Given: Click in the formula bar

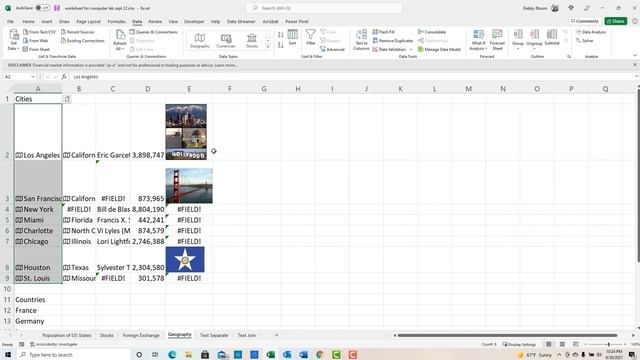Looking at the screenshot, I should tap(351, 77).
